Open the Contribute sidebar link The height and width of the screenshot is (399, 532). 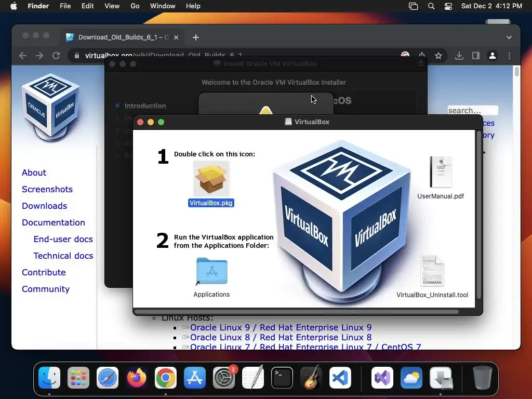(44, 272)
